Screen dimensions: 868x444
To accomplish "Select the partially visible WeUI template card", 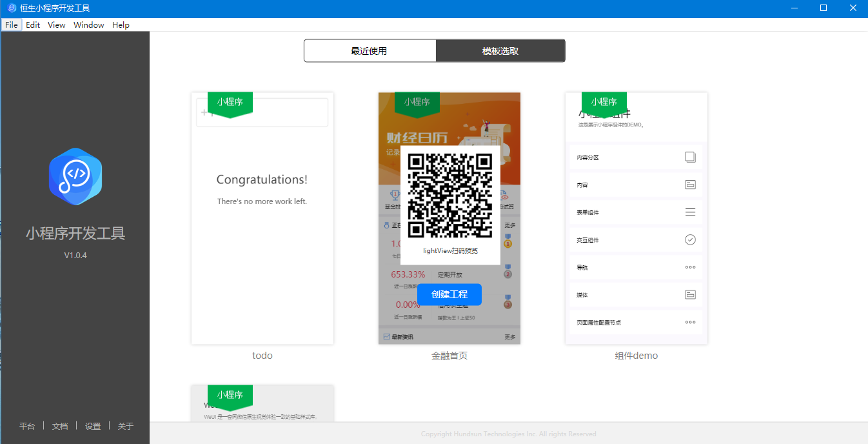I will click(x=262, y=403).
